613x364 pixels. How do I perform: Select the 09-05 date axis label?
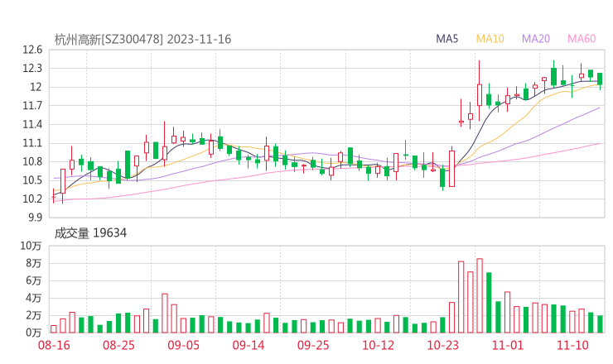(x=184, y=345)
